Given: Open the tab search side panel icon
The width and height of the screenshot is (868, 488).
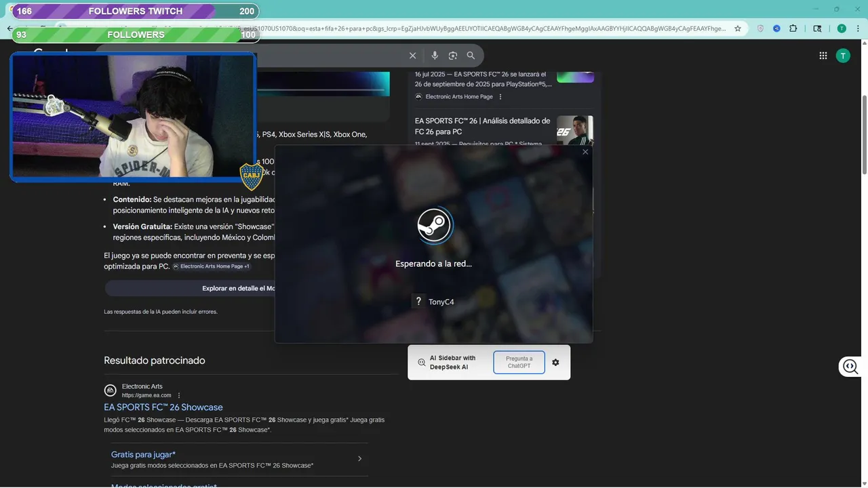Looking at the screenshot, I should click(817, 28).
